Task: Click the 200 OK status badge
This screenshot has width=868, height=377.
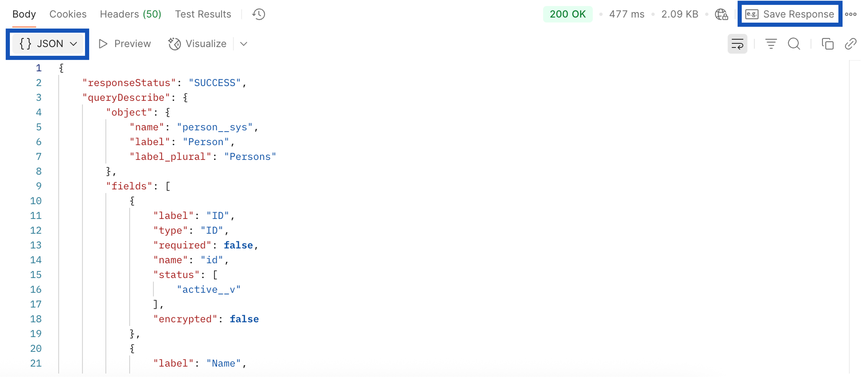Action: (567, 14)
